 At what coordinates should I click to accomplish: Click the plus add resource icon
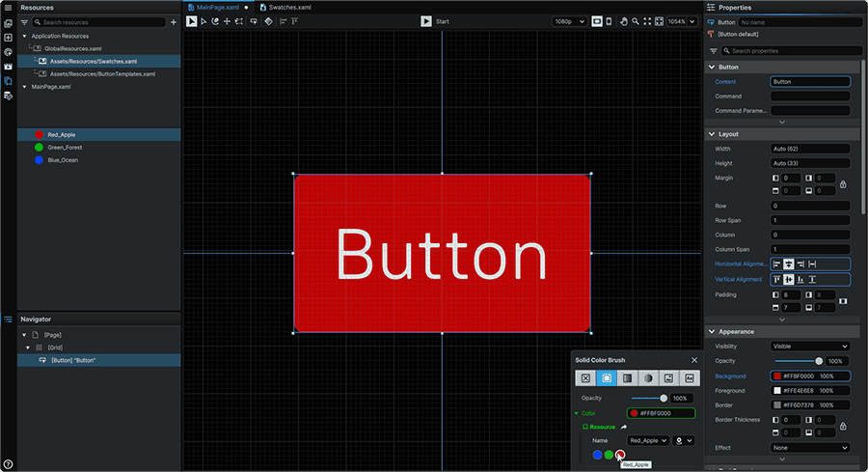174,22
